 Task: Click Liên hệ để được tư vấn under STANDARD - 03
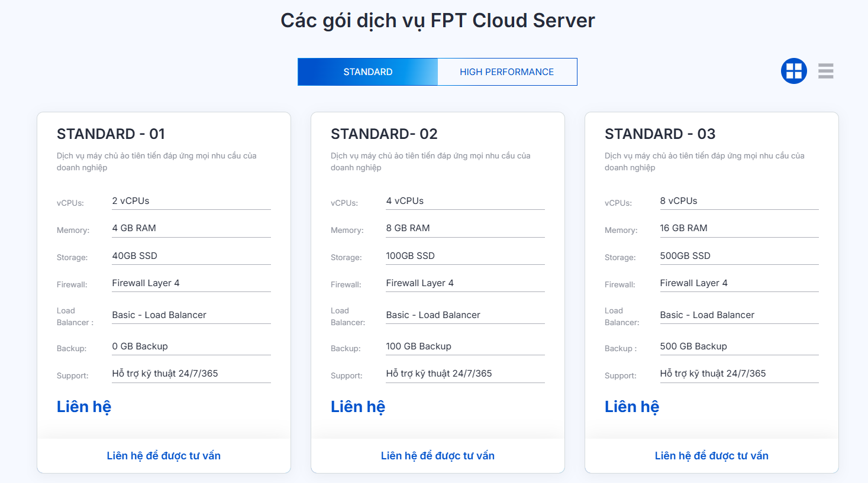711,455
